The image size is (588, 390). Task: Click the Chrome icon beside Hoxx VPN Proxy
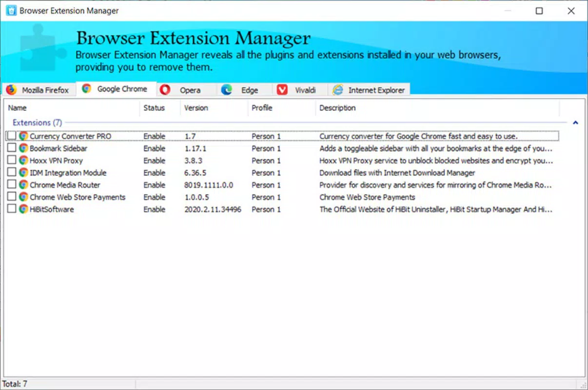pos(23,160)
